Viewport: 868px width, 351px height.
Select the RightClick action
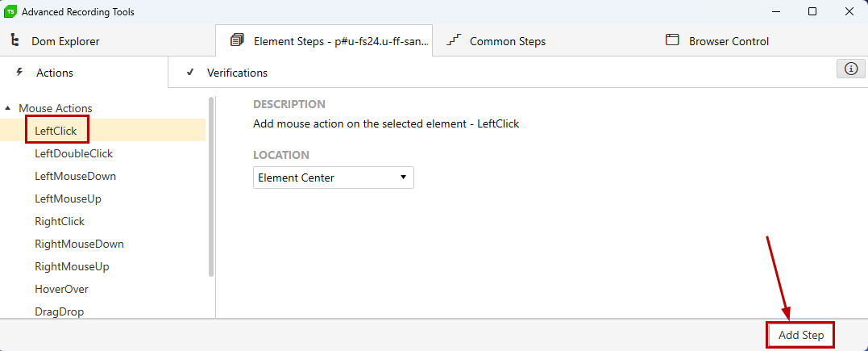pos(59,221)
